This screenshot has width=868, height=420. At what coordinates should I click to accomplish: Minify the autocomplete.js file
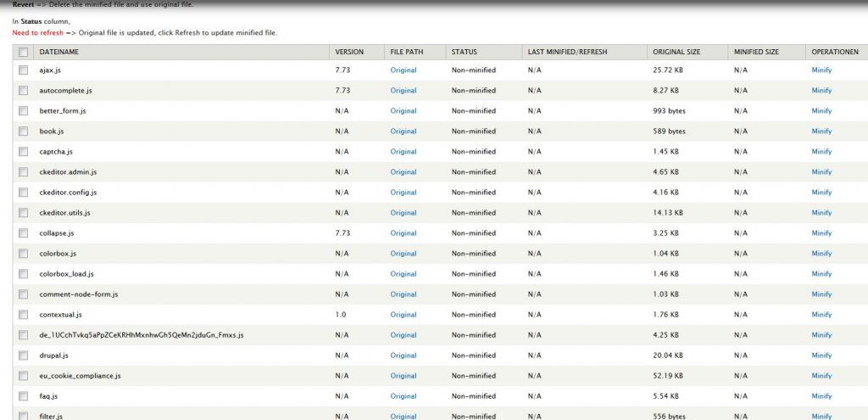[821, 91]
